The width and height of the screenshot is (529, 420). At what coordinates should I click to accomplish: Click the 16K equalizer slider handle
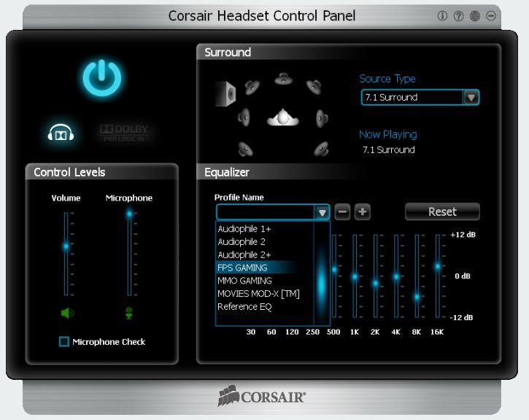pos(438,266)
